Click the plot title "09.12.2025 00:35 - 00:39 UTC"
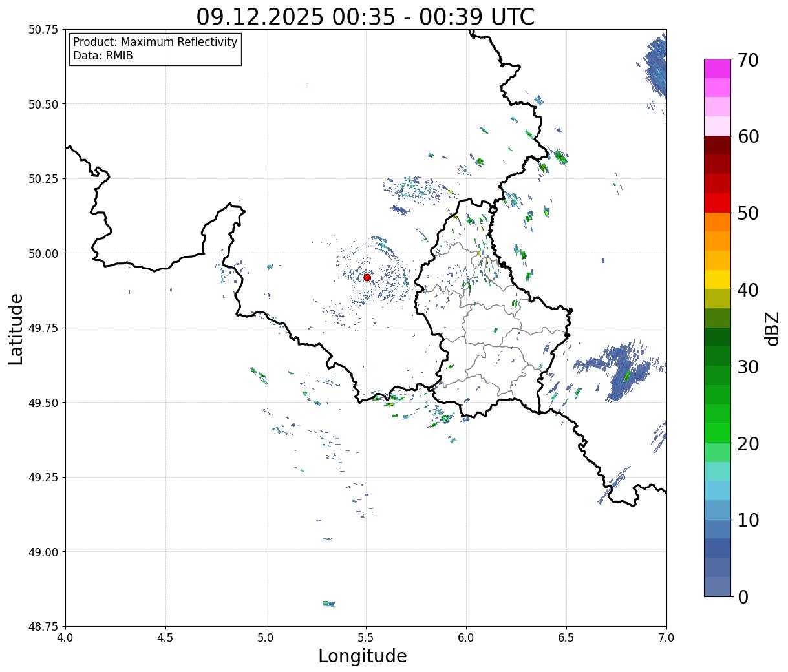788x672 pixels. 365,16
